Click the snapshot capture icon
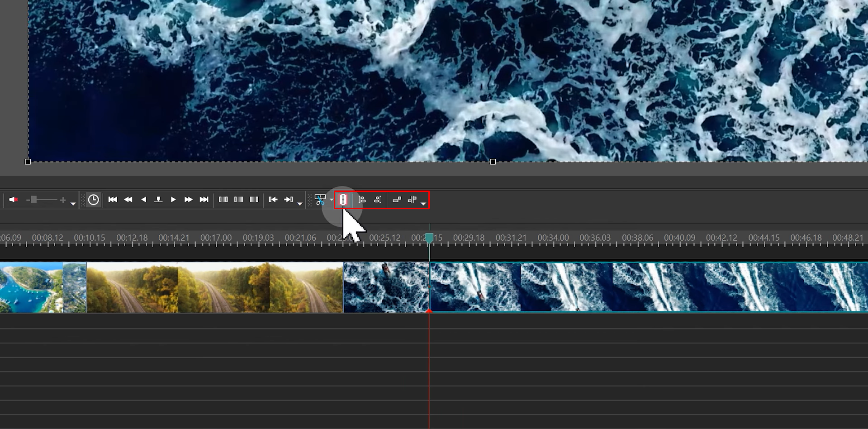The image size is (868, 429). pyautogui.click(x=158, y=199)
